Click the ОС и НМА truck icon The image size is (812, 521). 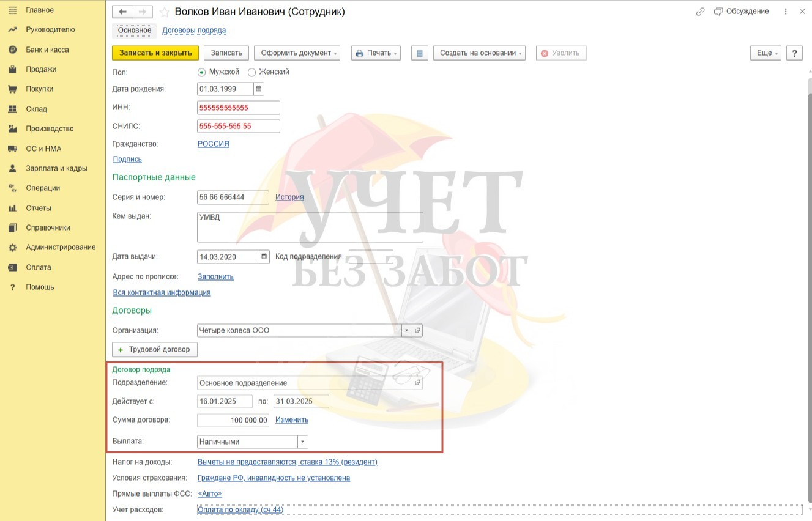point(12,149)
